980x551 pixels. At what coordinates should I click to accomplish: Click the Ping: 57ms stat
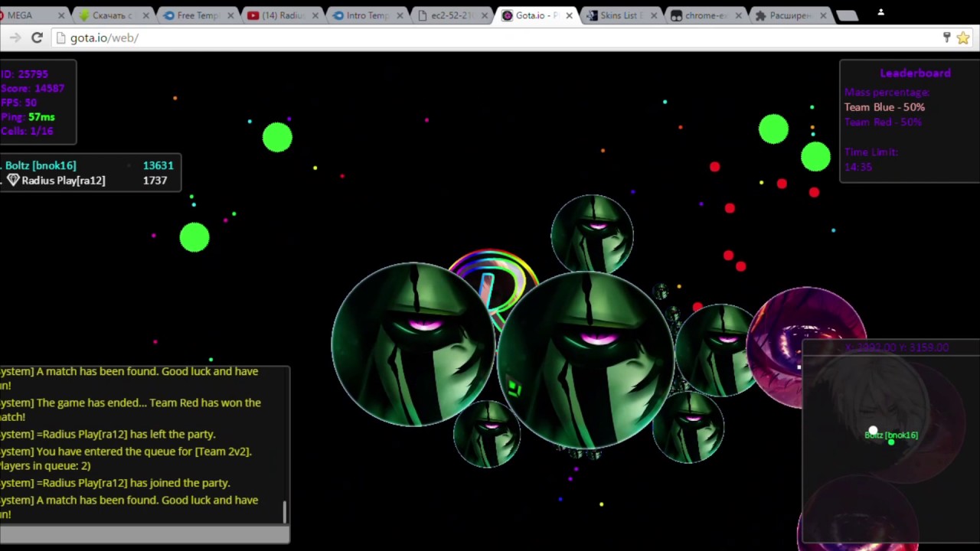pos(28,117)
